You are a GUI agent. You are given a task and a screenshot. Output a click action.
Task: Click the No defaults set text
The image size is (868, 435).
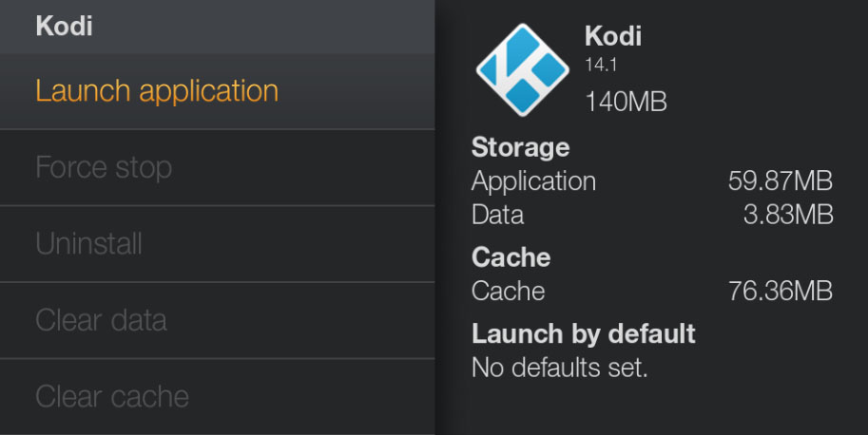coord(560,368)
